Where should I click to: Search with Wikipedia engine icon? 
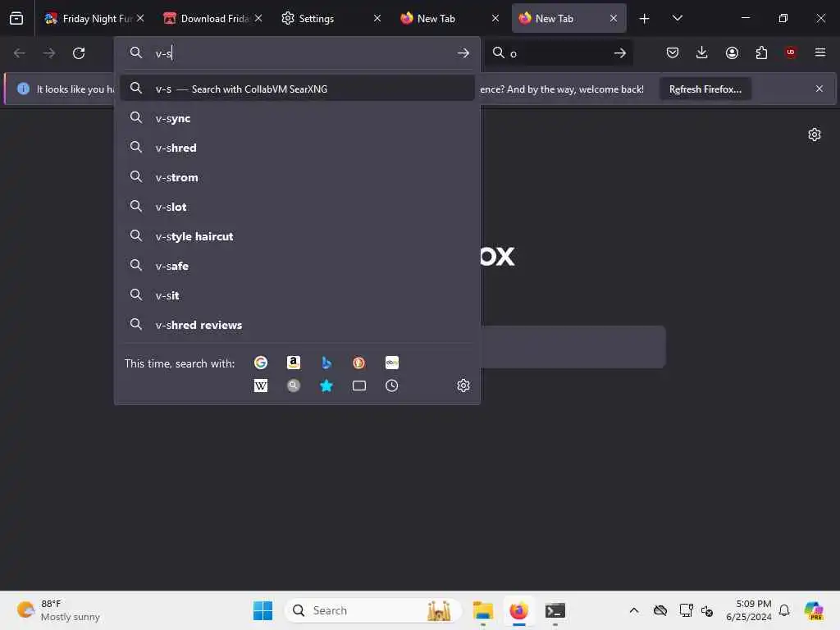click(261, 386)
